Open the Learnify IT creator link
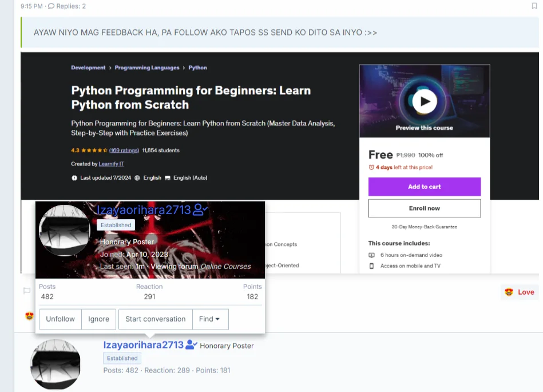 pos(111,164)
